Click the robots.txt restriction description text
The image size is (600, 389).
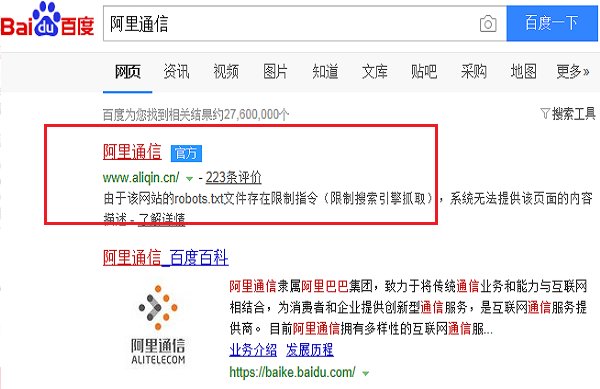348,208
